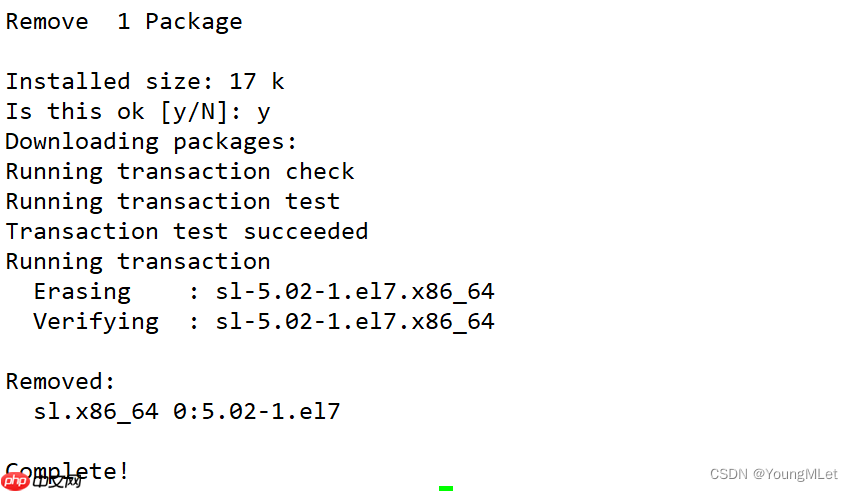Click the '17 k' size value
The width and height of the screenshot is (853, 491).
256,81
